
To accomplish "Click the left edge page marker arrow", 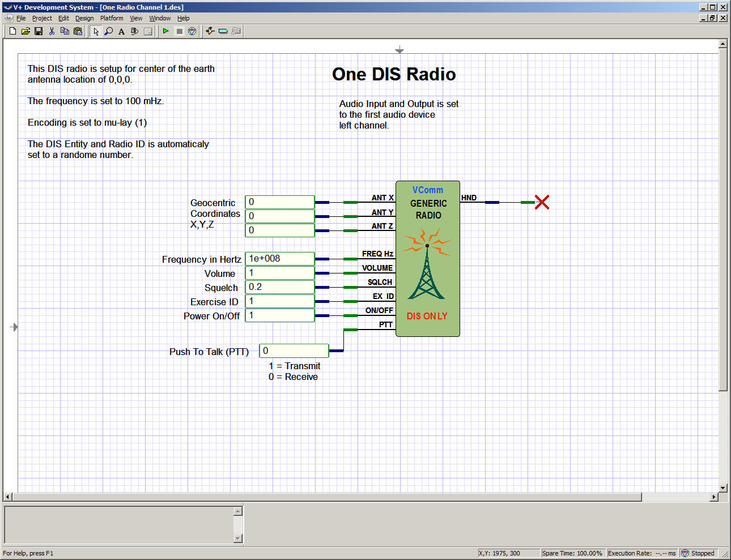I will tap(14, 327).
